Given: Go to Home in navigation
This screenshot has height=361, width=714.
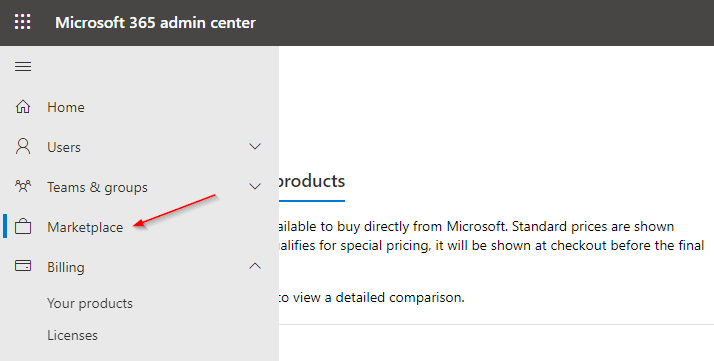Looking at the screenshot, I should click(66, 107).
